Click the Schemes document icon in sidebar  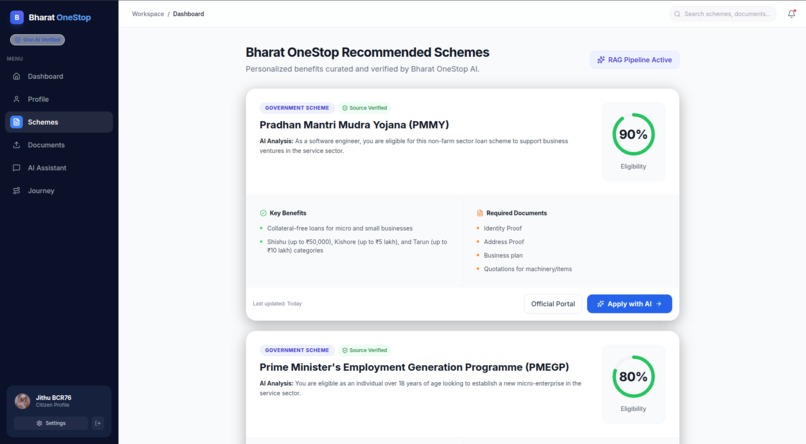pos(16,122)
